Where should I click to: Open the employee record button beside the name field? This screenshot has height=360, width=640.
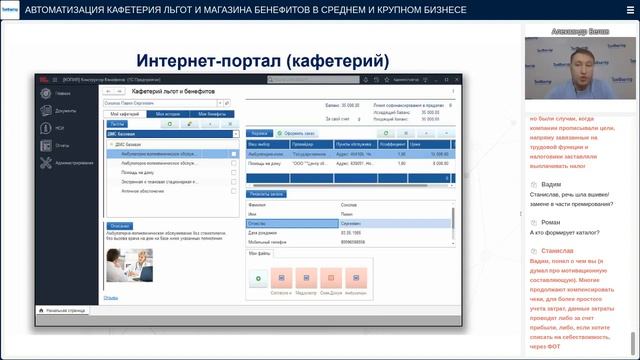[x=227, y=103]
